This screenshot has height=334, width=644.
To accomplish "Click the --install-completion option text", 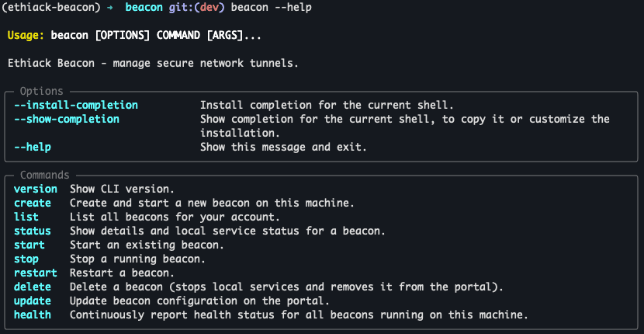I will [x=76, y=106].
